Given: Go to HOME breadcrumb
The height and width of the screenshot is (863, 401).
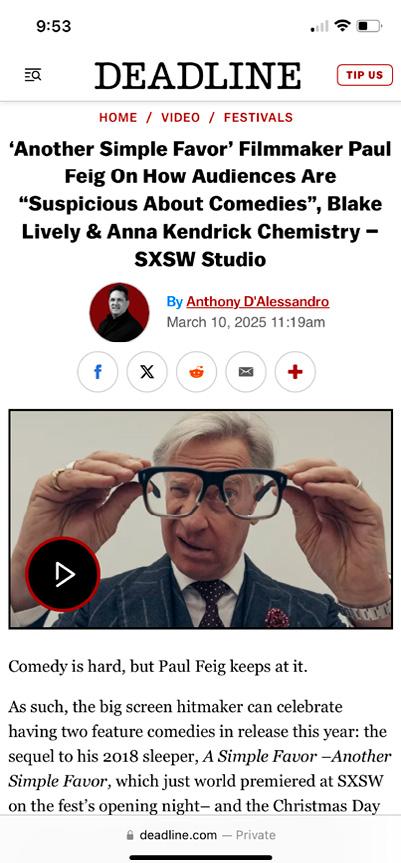Looking at the screenshot, I should click(118, 117).
